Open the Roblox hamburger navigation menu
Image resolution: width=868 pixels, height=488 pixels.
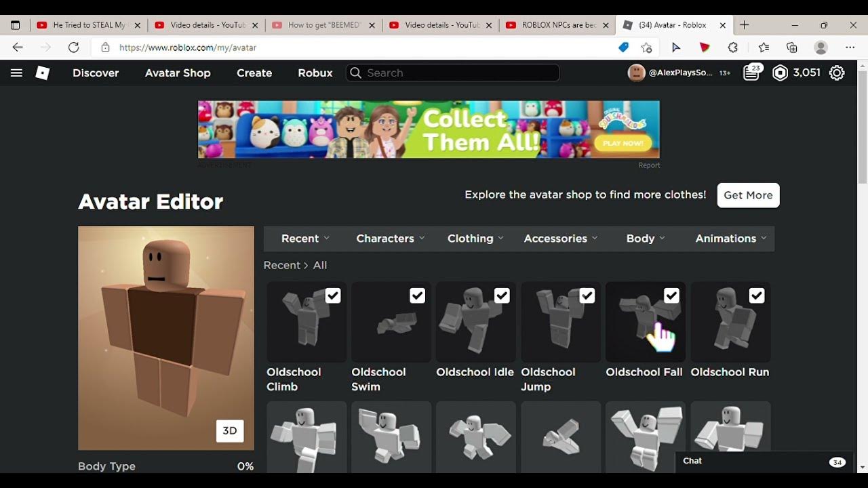click(x=16, y=73)
